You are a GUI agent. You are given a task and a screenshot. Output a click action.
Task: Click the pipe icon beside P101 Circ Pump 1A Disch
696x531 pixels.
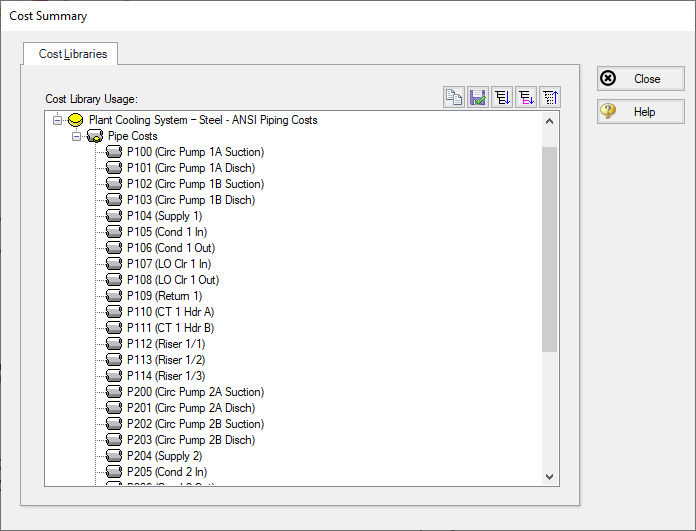pyautogui.click(x=114, y=168)
